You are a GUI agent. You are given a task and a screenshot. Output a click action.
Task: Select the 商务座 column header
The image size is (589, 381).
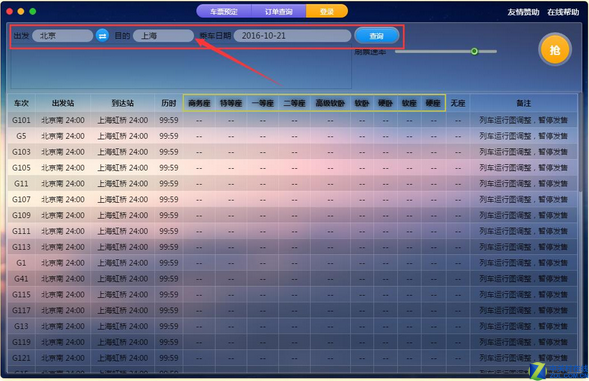click(x=199, y=103)
